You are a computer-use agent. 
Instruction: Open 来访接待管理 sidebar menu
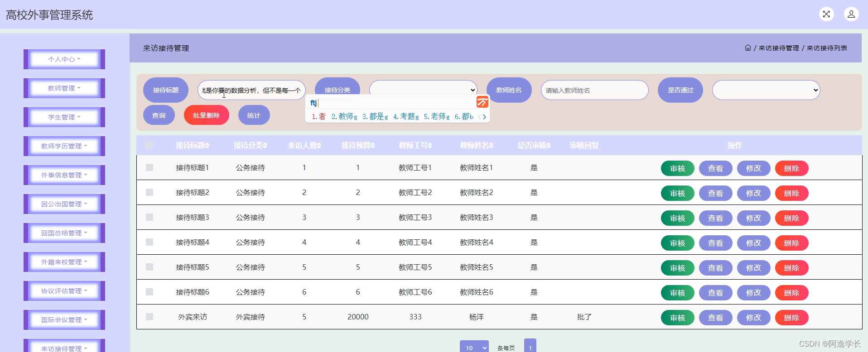pyautogui.click(x=64, y=346)
